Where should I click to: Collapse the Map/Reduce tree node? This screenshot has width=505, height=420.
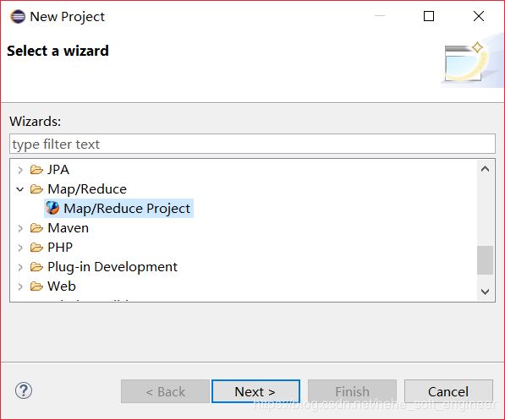20,189
